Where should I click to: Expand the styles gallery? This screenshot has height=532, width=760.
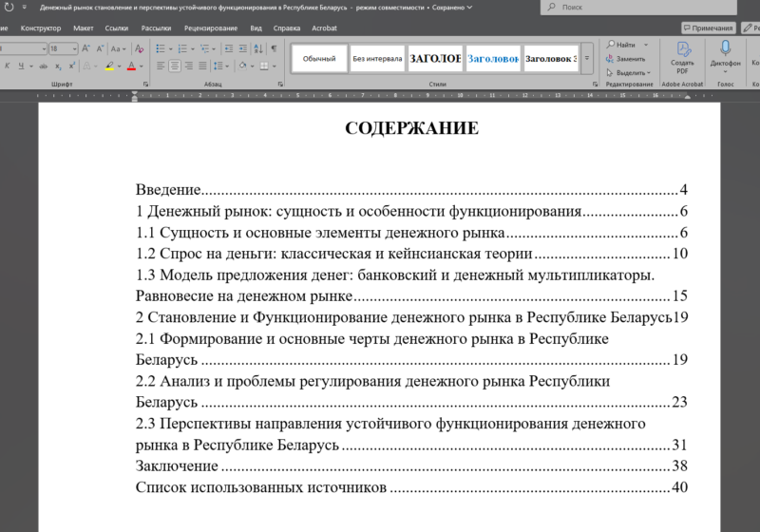pyautogui.click(x=586, y=58)
